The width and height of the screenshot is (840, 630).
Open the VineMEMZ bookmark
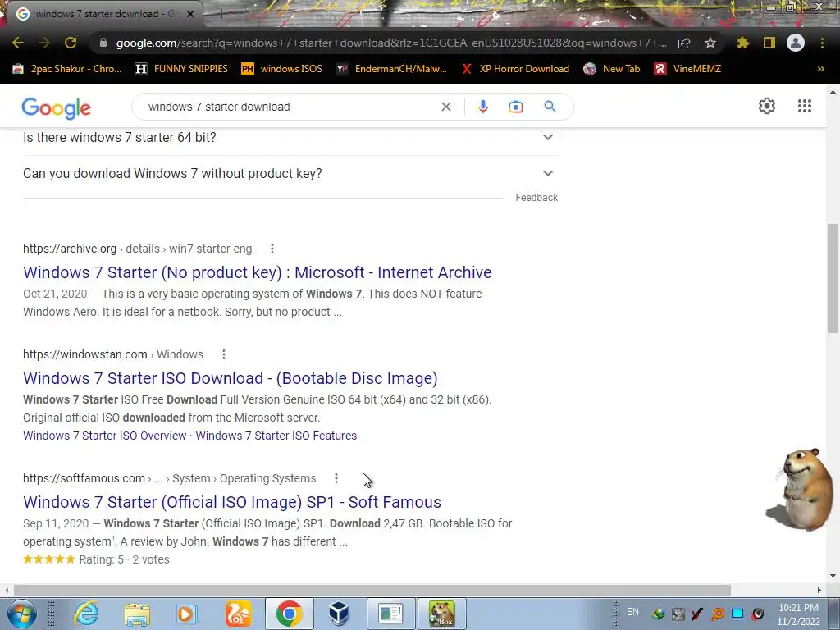pyautogui.click(x=688, y=69)
